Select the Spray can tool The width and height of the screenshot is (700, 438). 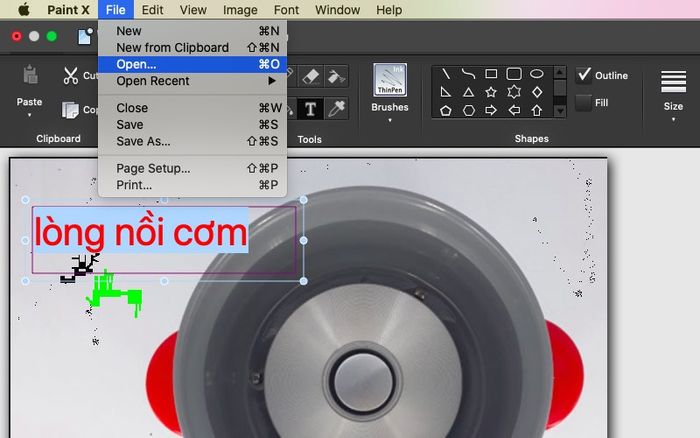pyautogui.click(x=337, y=76)
